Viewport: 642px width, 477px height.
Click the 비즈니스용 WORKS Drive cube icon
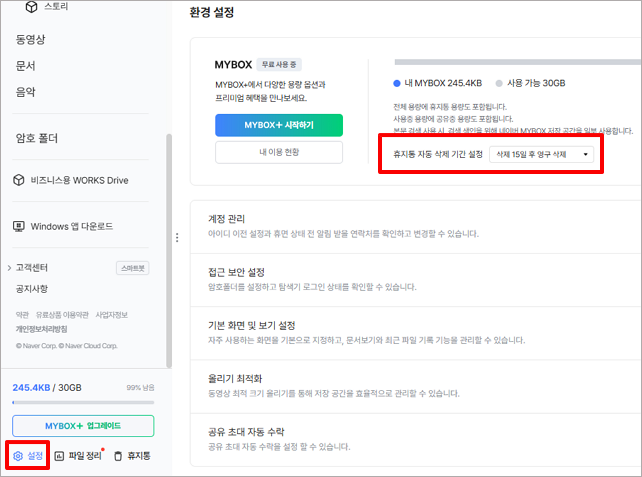(19, 180)
